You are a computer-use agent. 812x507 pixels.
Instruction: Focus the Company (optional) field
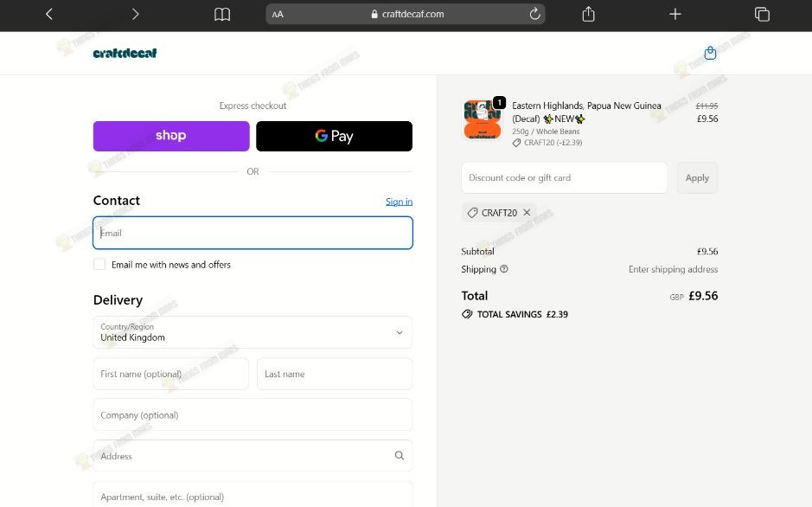253,414
